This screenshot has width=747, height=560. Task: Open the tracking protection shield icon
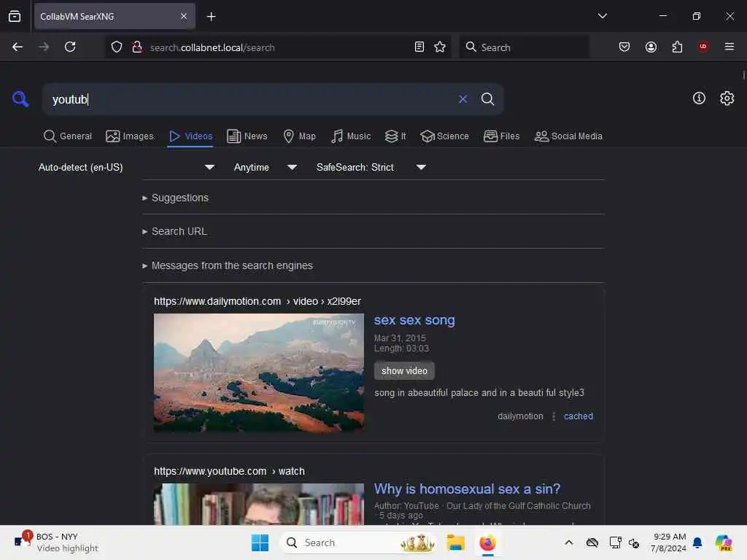click(117, 47)
